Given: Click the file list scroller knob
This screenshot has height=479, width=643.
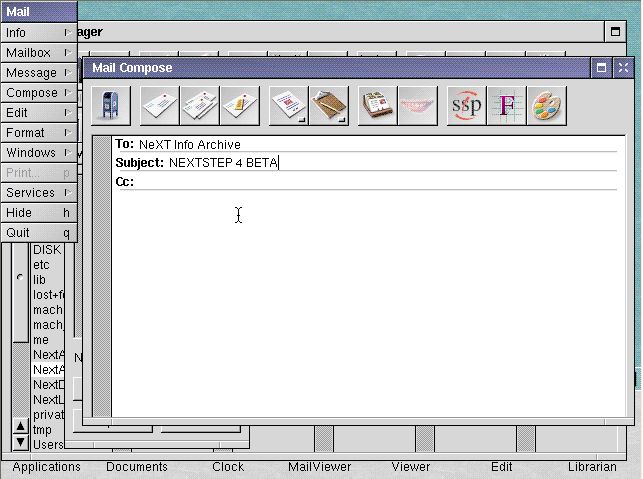Looking at the screenshot, I should [x=20, y=292].
